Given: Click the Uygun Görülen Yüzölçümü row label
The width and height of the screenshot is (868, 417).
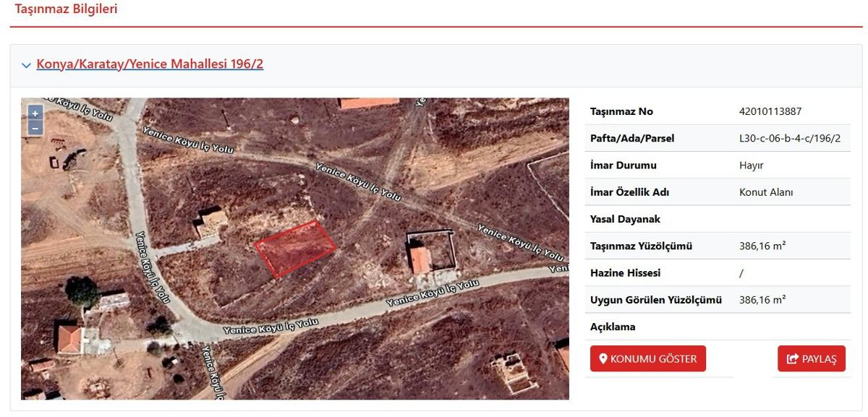Looking at the screenshot, I should (656, 300).
